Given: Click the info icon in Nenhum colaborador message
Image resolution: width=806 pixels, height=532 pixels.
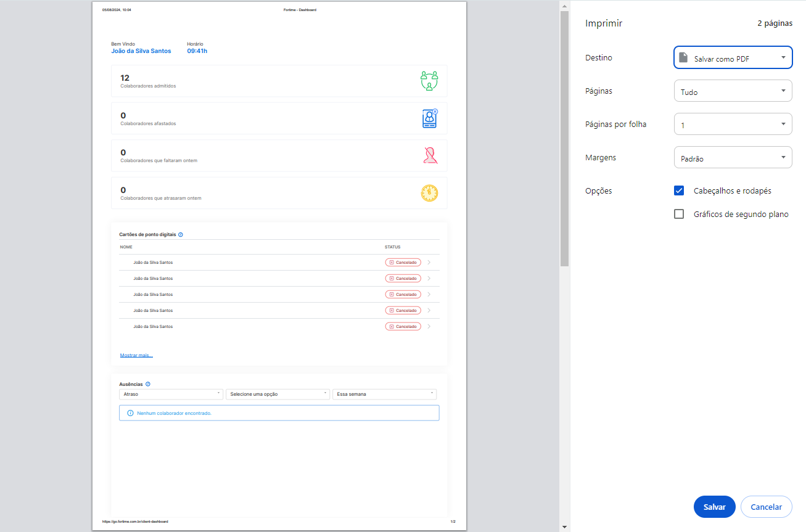Looking at the screenshot, I should [x=130, y=413].
